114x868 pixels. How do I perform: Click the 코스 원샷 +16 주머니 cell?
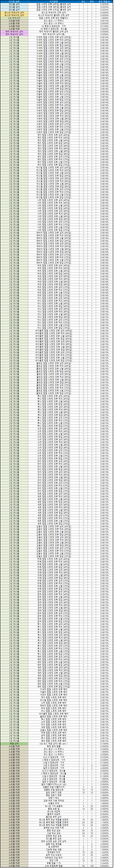click(x=54, y=23)
